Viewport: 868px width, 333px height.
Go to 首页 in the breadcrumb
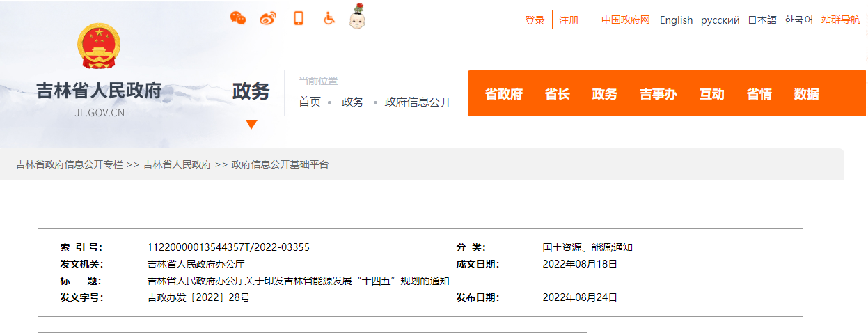point(310,102)
